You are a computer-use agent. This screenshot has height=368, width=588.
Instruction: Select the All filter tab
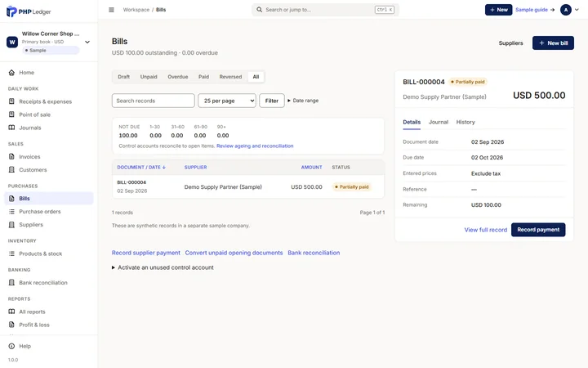pyautogui.click(x=256, y=77)
